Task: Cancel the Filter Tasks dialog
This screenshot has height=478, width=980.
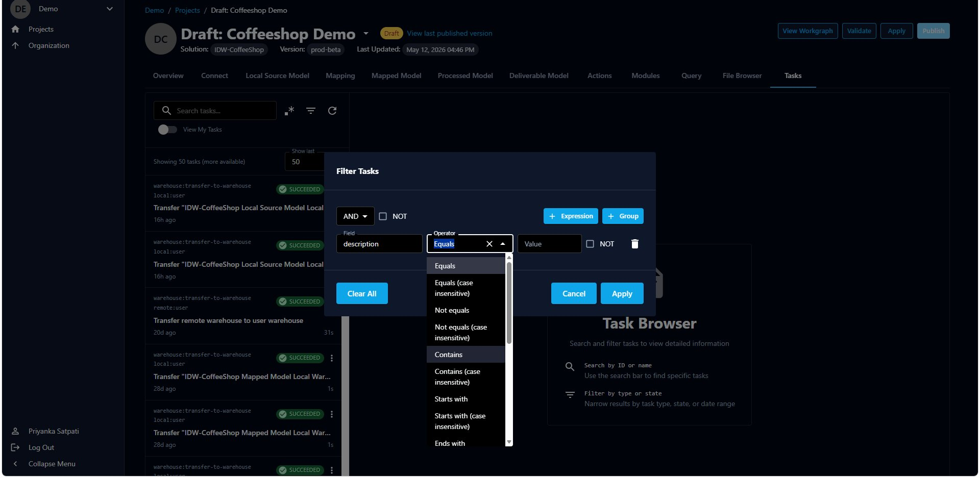Action: [x=574, y=293]
